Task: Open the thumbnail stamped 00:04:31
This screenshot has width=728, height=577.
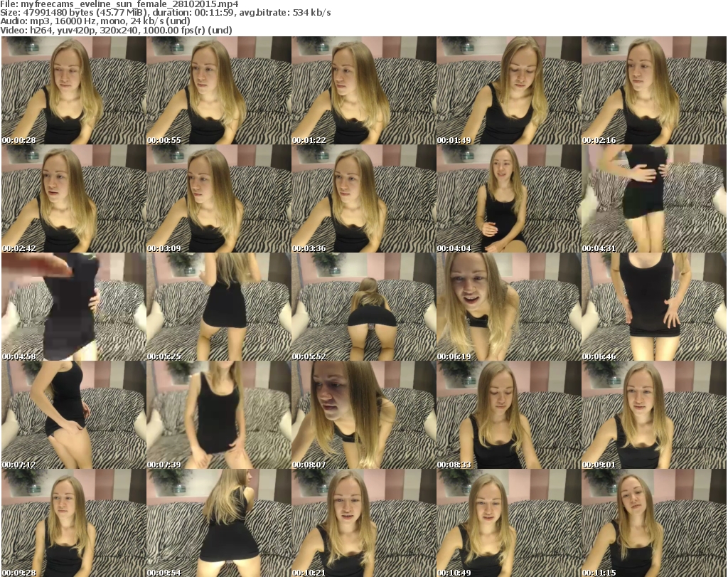Action: click(654, 198)
